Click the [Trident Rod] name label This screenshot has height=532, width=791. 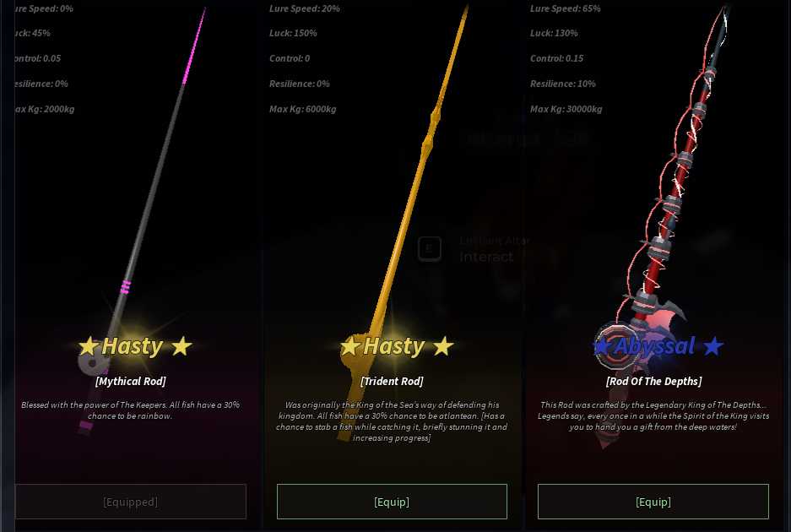(x=392, y=381)
